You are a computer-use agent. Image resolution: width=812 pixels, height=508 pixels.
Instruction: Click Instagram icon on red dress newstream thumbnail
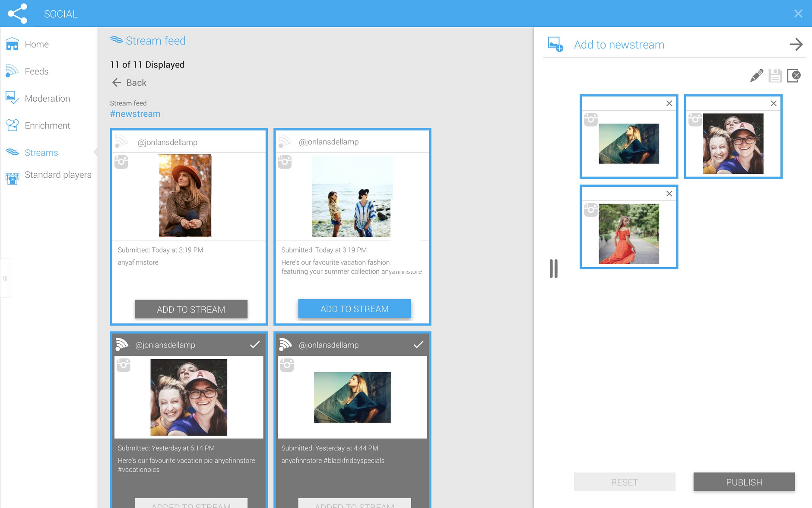pos(591,210)
